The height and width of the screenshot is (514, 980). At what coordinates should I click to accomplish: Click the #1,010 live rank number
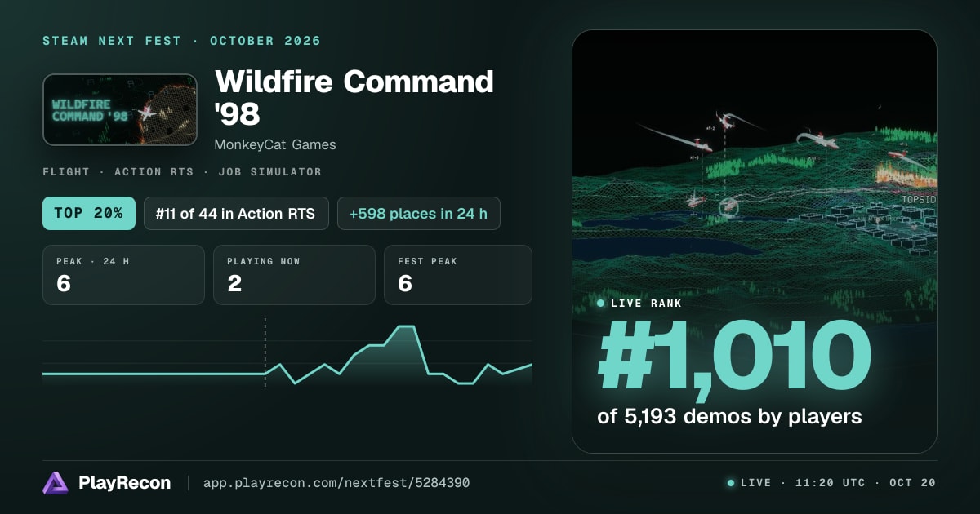pos(734,357)
